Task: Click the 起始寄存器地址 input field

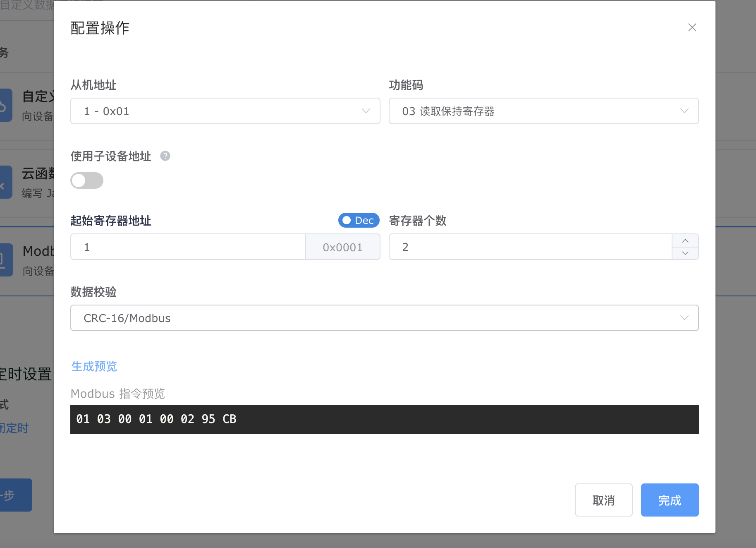Action: click(188, 247)
